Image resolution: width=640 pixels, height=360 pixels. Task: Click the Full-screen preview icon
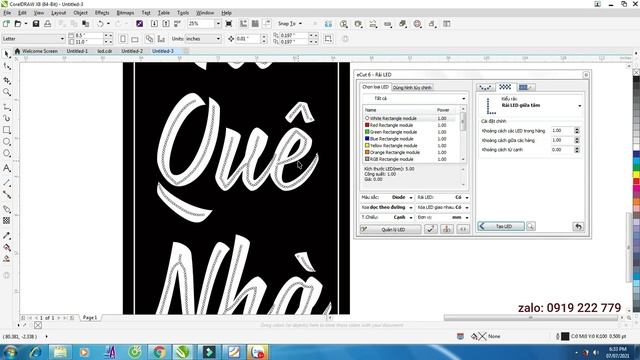coord(229,24)
